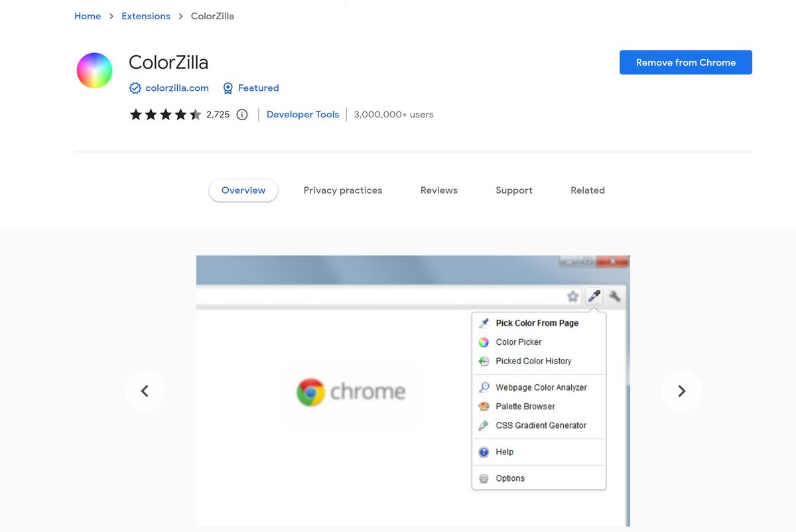
Task: Click the Color Picker wheel icon
Action: [x=484, y=342]
